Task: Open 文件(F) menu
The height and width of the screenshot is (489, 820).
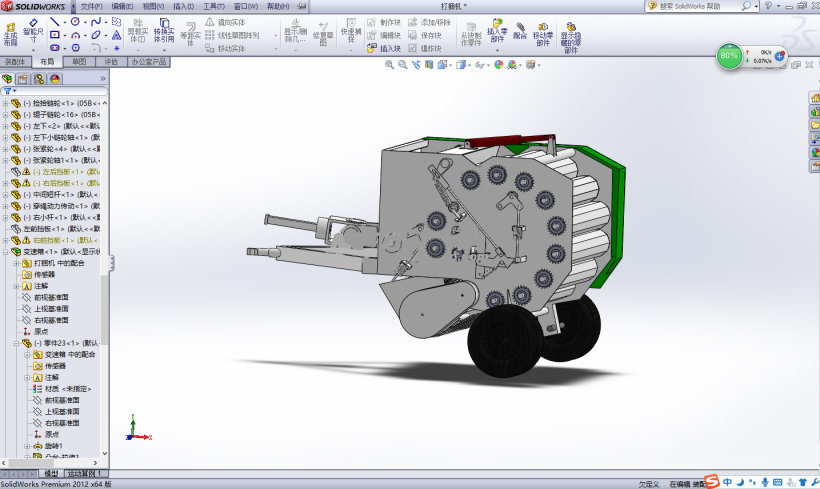Action: click(92, 6)
